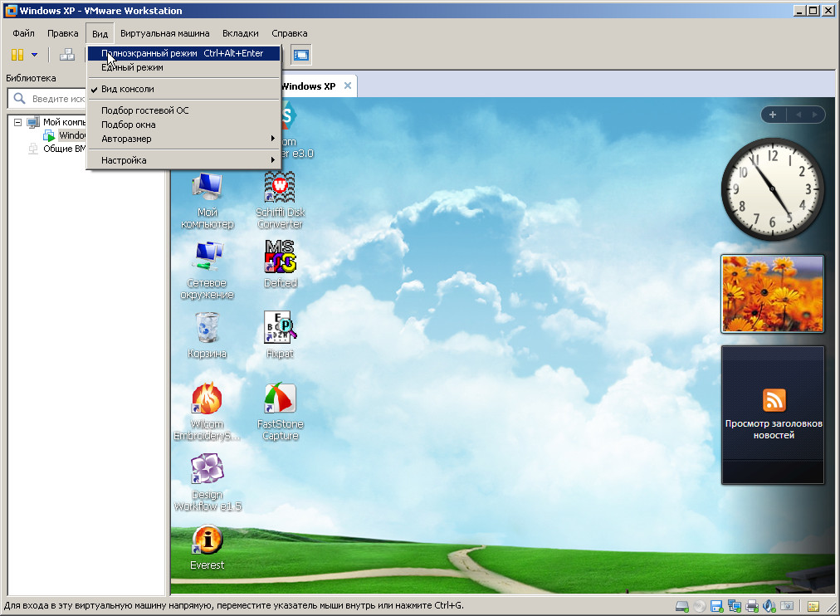This screenshot has height=616, width=840.
Task: Select the FastStone Capture desktop icon
Action: pos(281,412)
